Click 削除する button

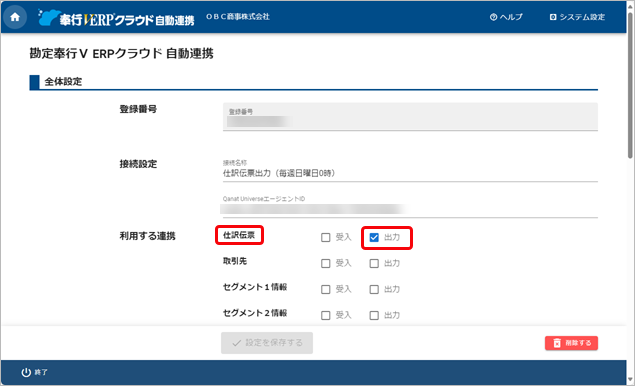[571, 343]
